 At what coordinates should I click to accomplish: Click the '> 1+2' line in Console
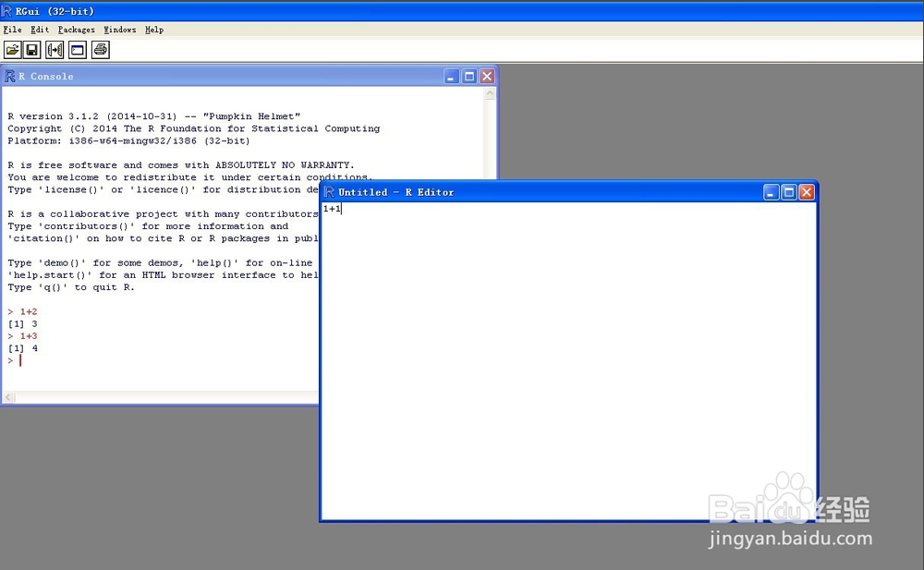[x=22, y=312]
